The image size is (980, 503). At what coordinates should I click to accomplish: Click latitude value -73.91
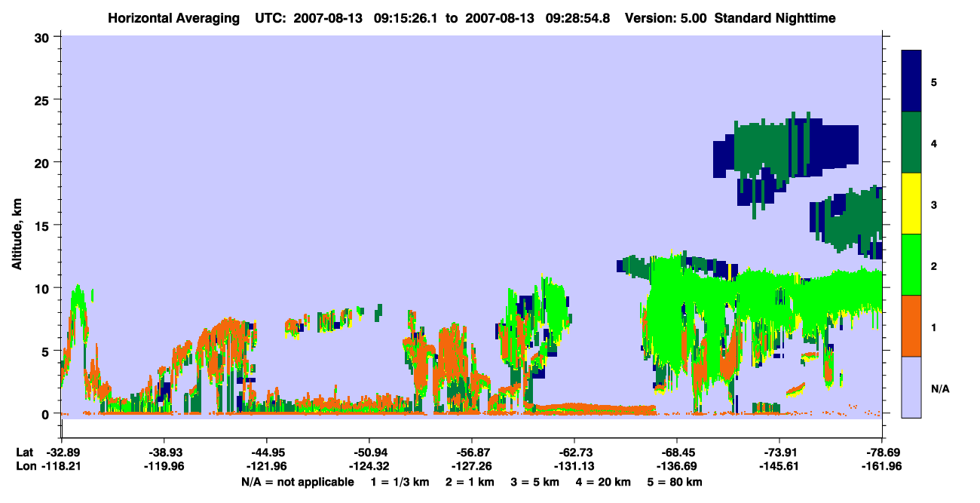779,452
